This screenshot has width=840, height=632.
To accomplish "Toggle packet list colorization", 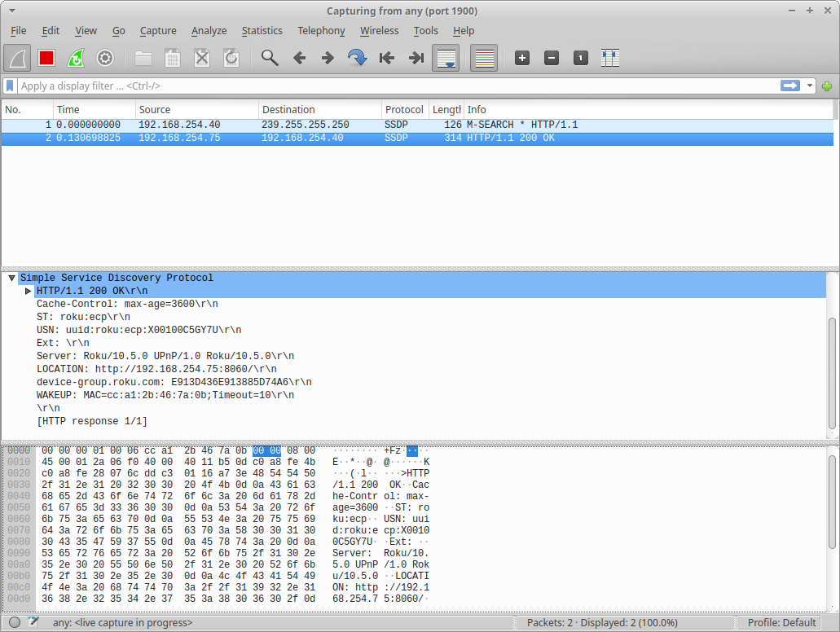I will [x=484, y=58].
